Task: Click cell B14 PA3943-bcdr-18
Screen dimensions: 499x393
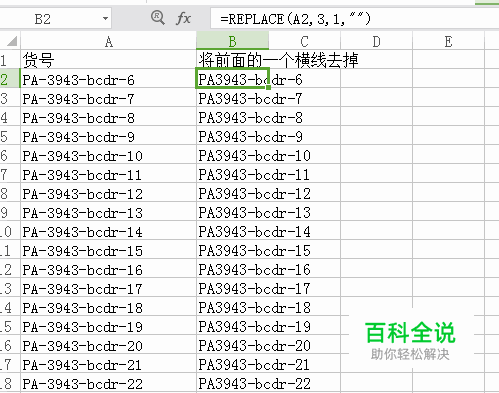Action: pos(232,307)
